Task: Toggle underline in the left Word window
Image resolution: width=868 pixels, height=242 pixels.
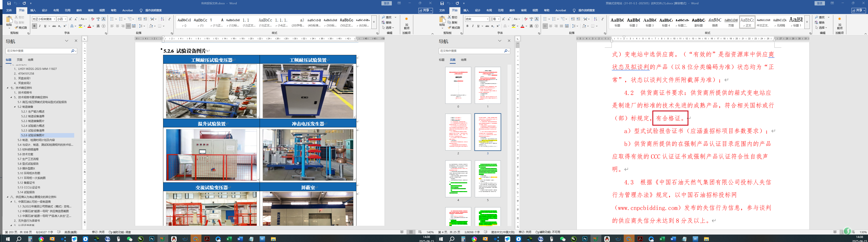Action: [45, 26]
